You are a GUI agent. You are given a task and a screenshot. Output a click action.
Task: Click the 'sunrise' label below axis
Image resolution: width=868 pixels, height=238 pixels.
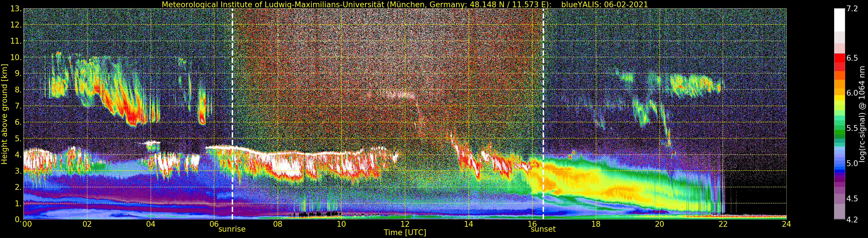pos(232,229)
